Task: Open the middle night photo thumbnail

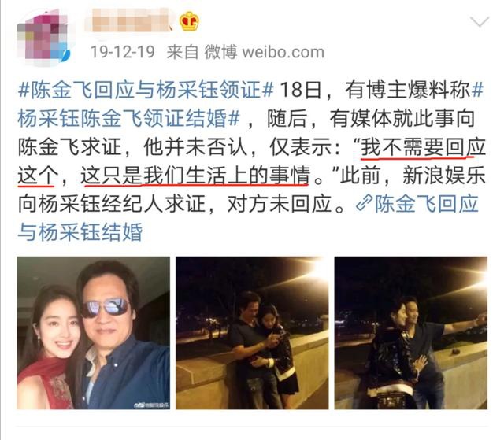Action: point(252,333)
